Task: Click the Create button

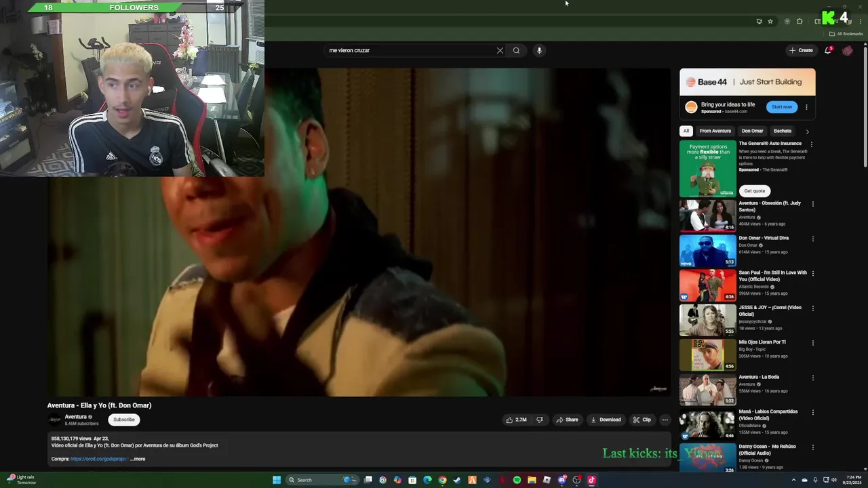Action: click(801, 50)
